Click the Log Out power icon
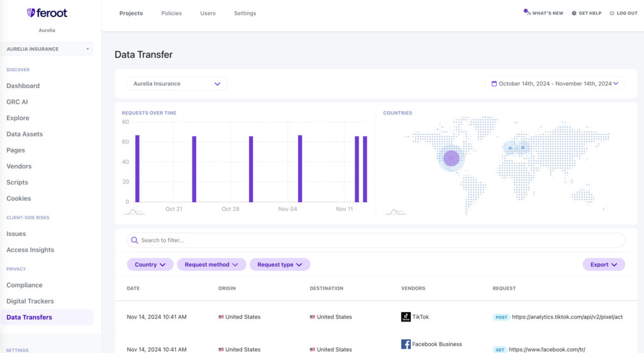This screenshot has height=353, width=644. [612, 13]
